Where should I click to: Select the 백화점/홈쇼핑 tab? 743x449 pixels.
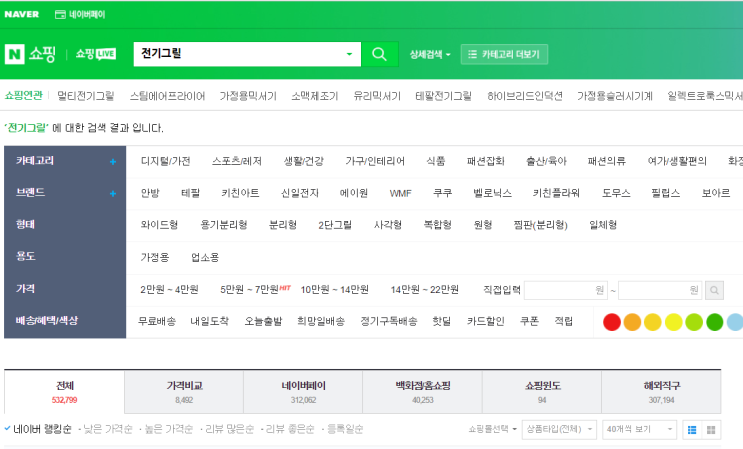[423, 392]
